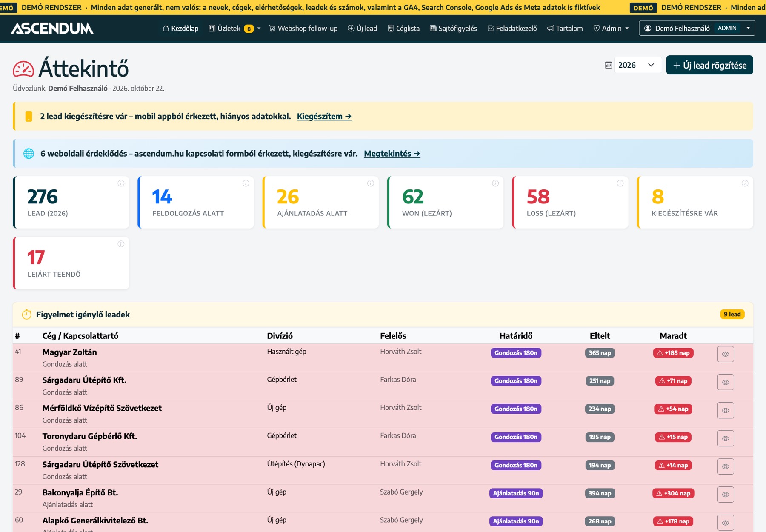Click the info icon on the LEJÁRT TEENDŐ card
This screenshot has width=766, height=532.
[121, 244]
